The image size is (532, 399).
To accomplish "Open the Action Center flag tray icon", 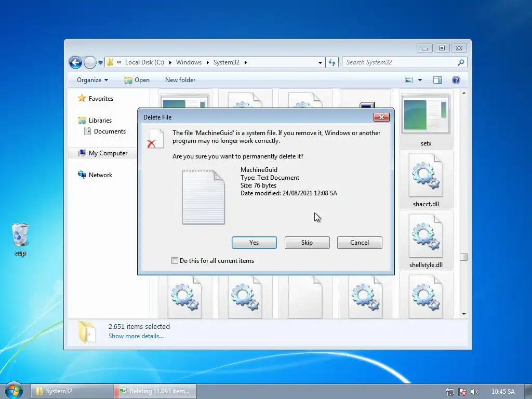I will click(462, 392).
